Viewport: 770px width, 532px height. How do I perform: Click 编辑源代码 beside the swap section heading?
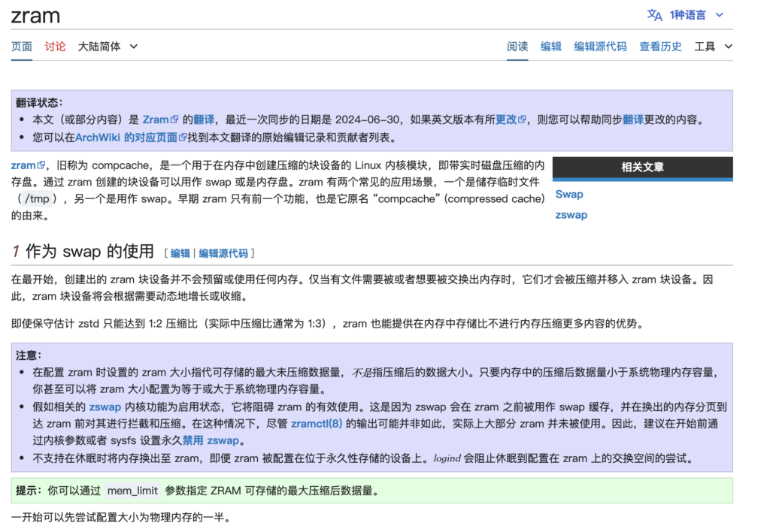(x=223, y=253)
